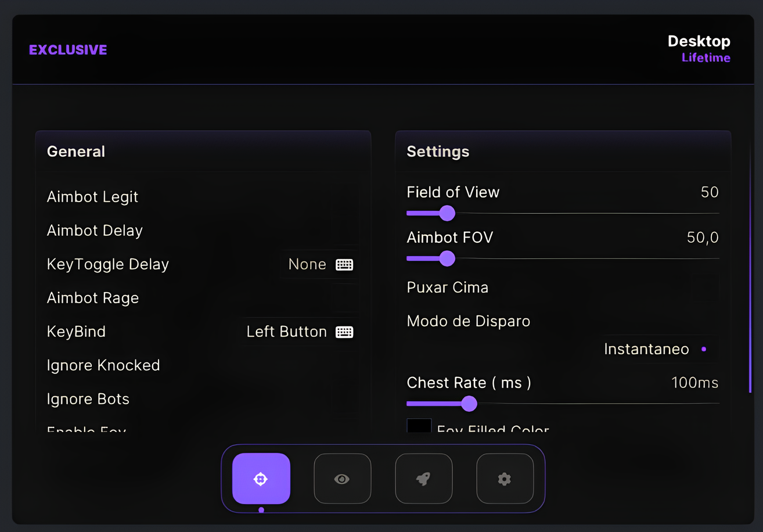Open the Instantaneo shooting mode dropdown
The height and width of the screenshot is (532, 763).
(x=659, y=349)
